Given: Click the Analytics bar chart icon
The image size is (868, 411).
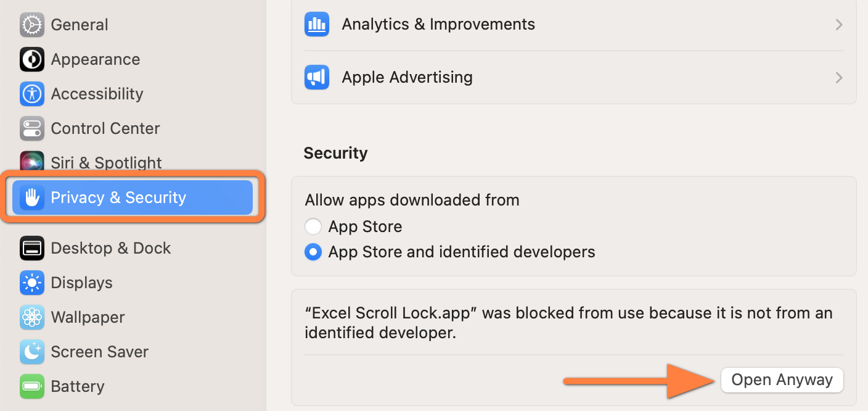Looking at the screenshot, I should click(x=316, y=25).
